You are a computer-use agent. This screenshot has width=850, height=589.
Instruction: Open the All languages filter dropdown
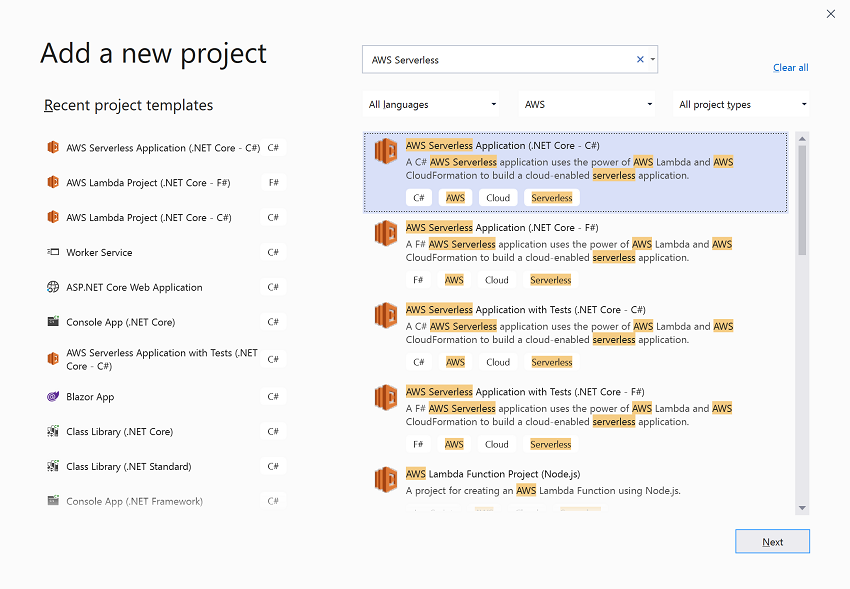pyautogui.click(x=431, y=105)
